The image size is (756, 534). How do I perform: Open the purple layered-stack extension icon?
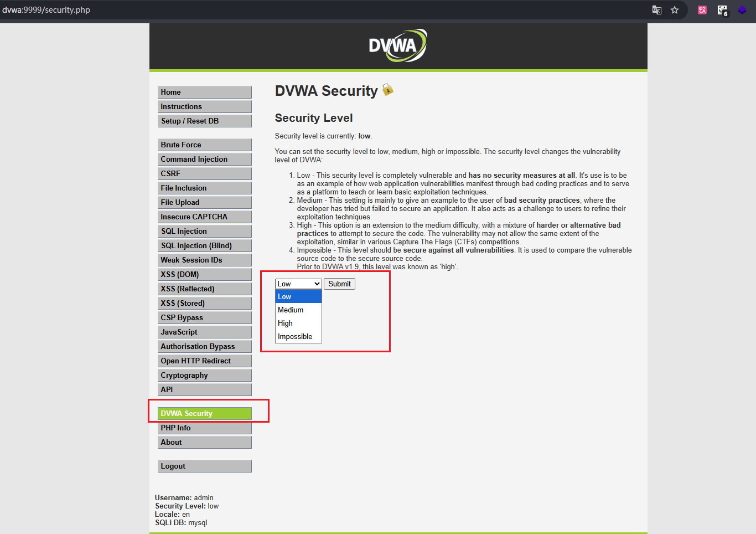742,10
